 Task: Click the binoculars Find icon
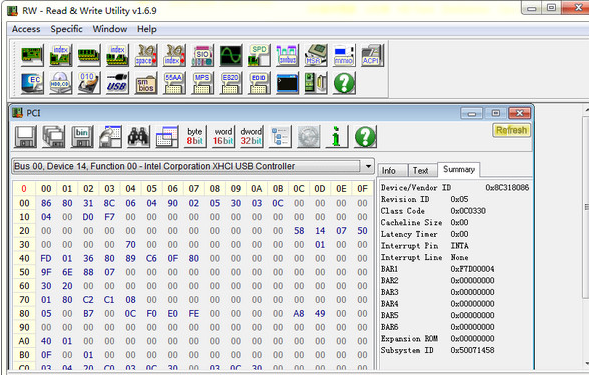point(139,136)
